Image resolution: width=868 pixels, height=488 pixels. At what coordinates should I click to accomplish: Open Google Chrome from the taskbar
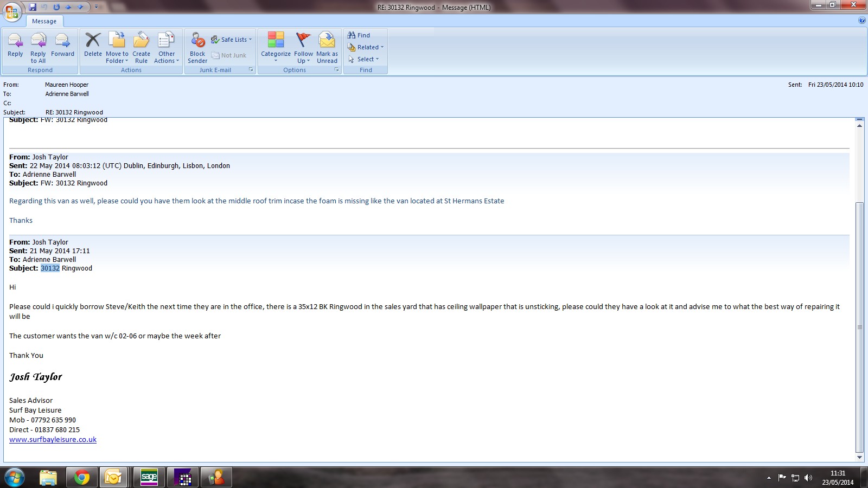(x=82, y=477)
